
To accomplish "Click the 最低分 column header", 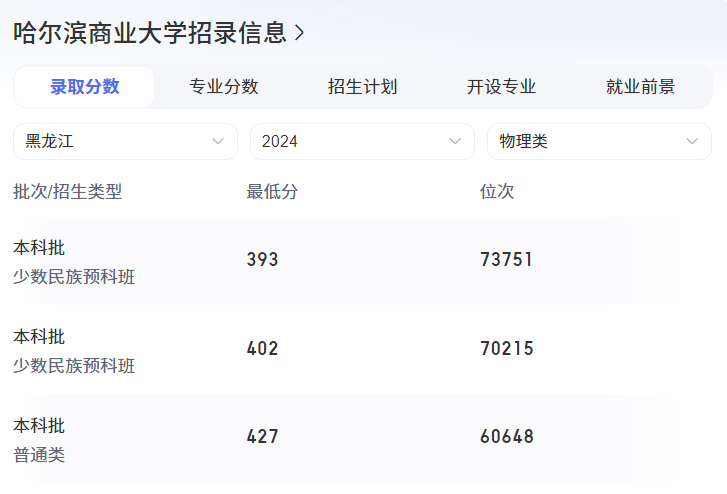I will (x=272, y=191).
